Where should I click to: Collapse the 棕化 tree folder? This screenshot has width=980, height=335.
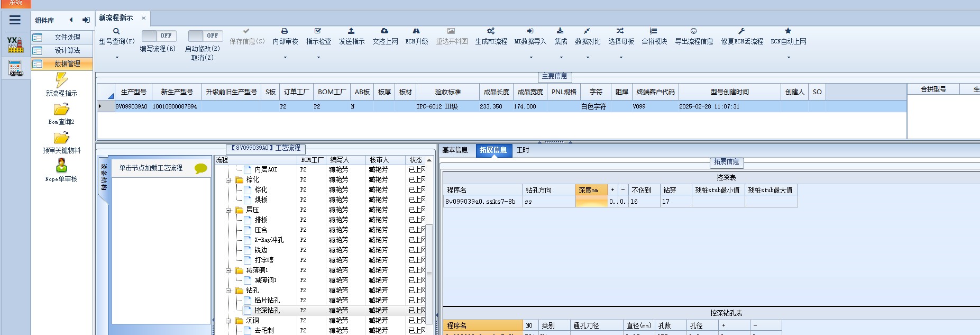pyautogui.click(x=229, y=180)
